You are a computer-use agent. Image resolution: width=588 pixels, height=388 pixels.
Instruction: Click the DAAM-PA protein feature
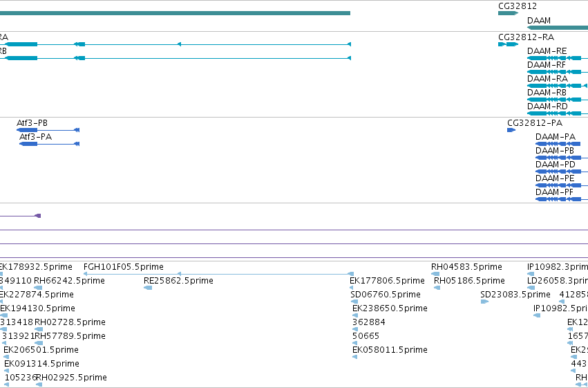(558, 144)
